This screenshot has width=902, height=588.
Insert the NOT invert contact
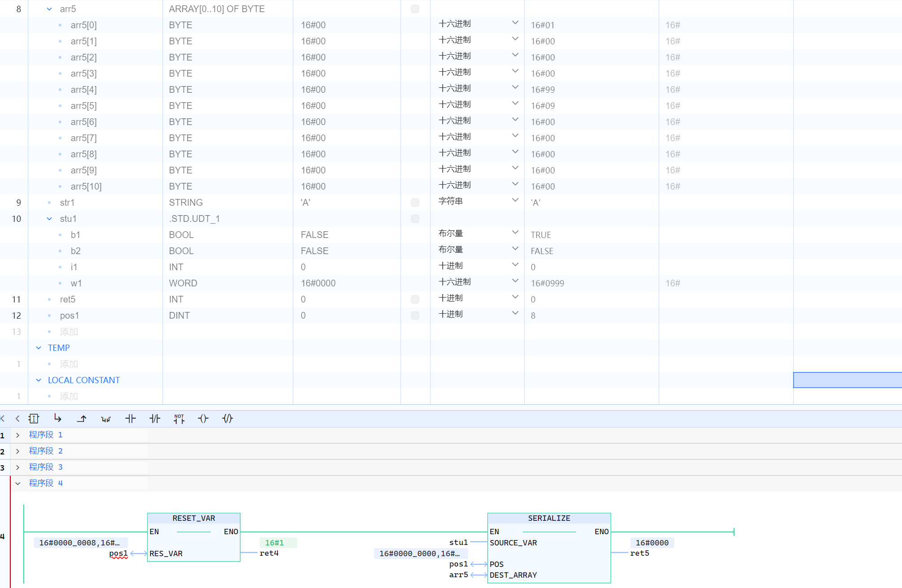pyautogui.click(x=179, y=419)
